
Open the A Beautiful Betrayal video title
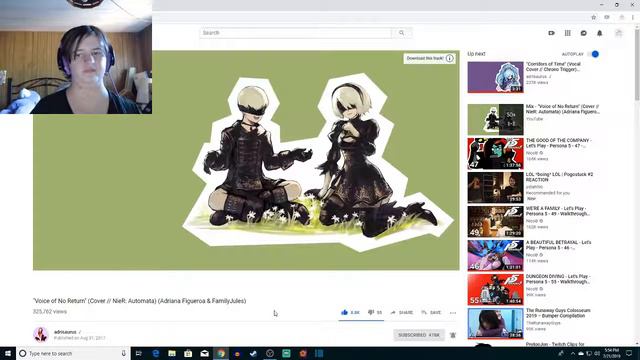coord(558,245)
